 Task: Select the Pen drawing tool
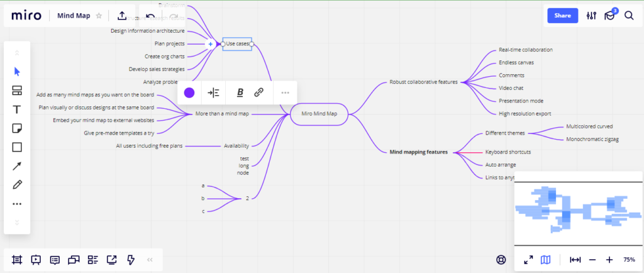(17, 185)
